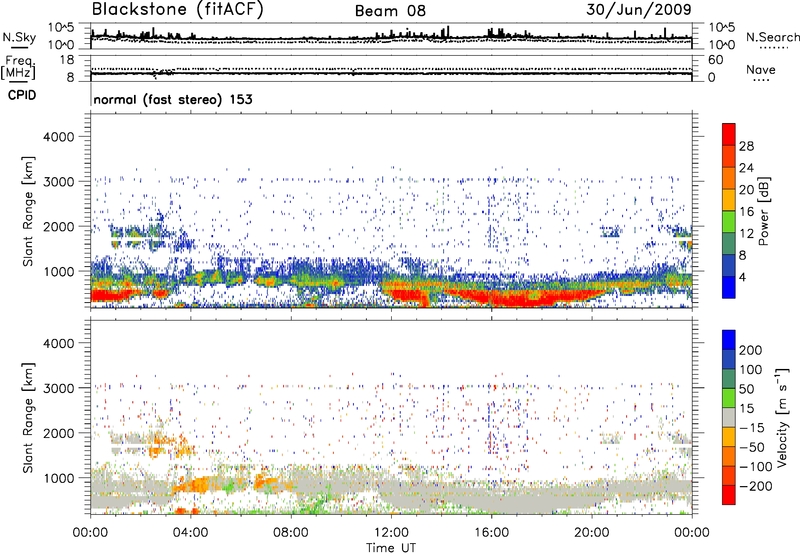Click the '16:00' time axis tick label
Screen dimensions: 800x554
(x=491, y=533)
